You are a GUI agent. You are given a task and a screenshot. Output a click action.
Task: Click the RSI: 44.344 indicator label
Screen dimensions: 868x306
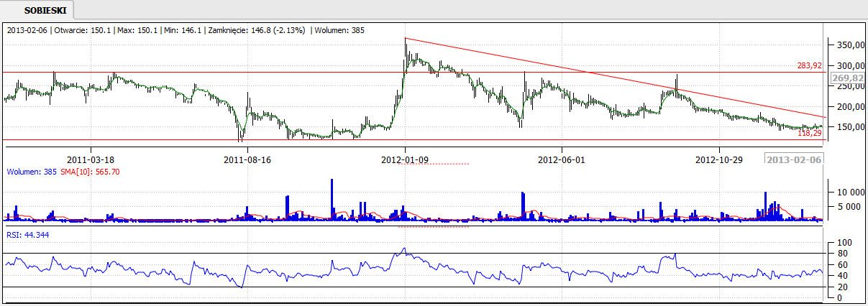point(29,234)
